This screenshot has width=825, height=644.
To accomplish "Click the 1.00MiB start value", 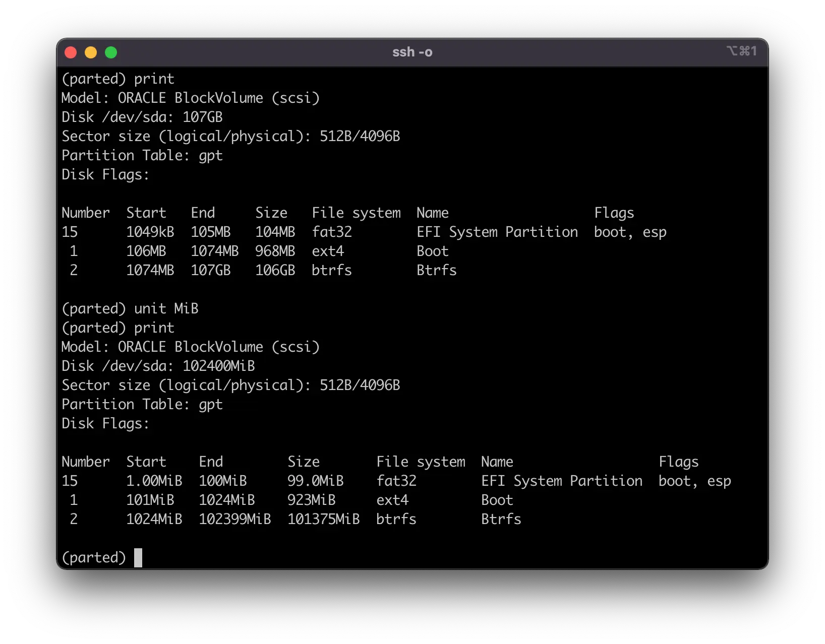I will tap(154, 481).
